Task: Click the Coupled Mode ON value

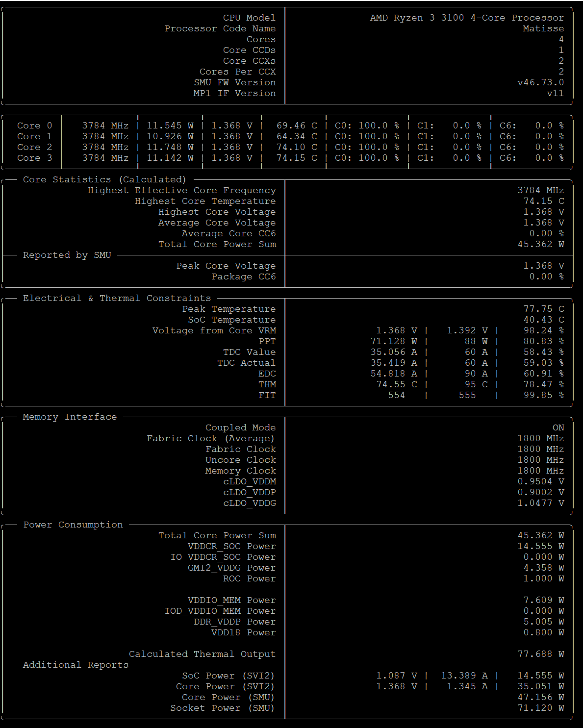Action: point(558,427)
